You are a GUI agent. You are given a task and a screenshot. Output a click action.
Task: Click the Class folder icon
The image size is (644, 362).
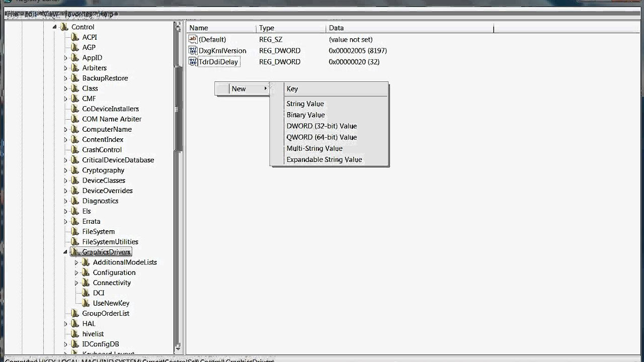pyautogui.click(x=75, y=88)
